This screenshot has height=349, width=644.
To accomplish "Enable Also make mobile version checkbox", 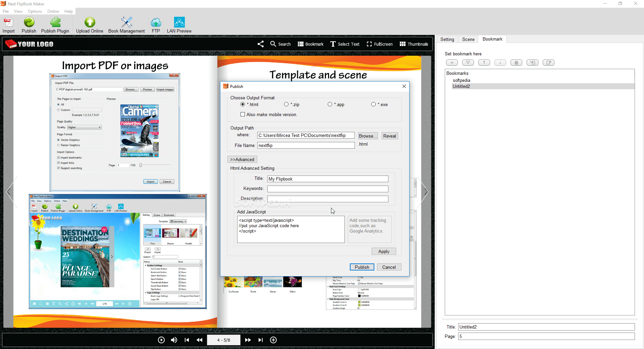I will (243, 114).
